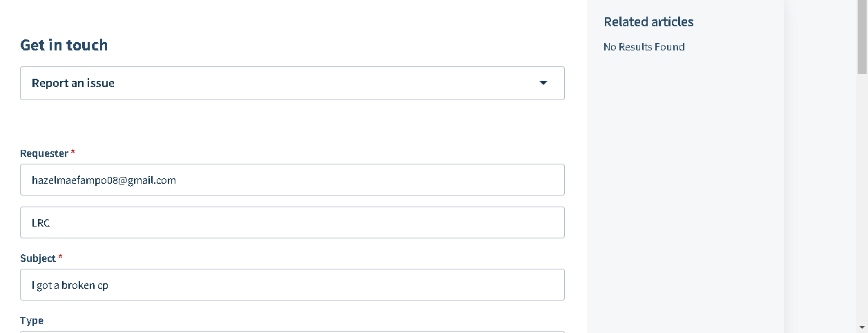Click the Subject field label

coord(38,258)
